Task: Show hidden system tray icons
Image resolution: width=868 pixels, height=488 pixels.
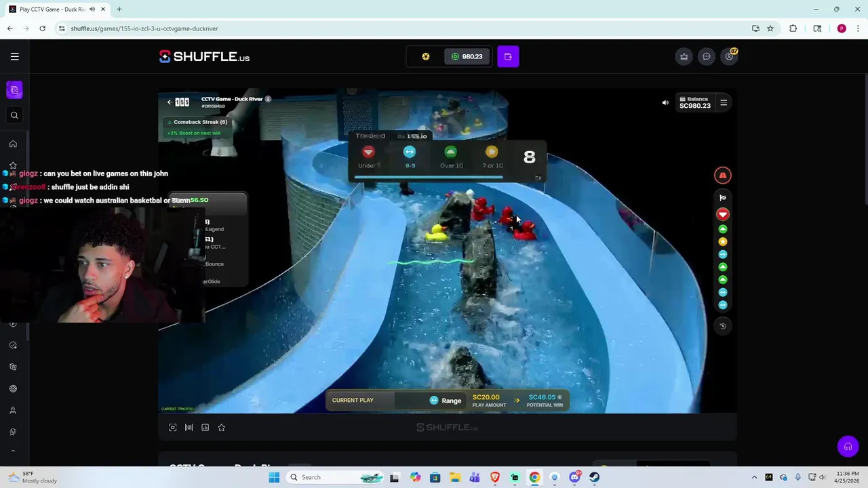Action: pyautogui.click(x=754, y=477)
